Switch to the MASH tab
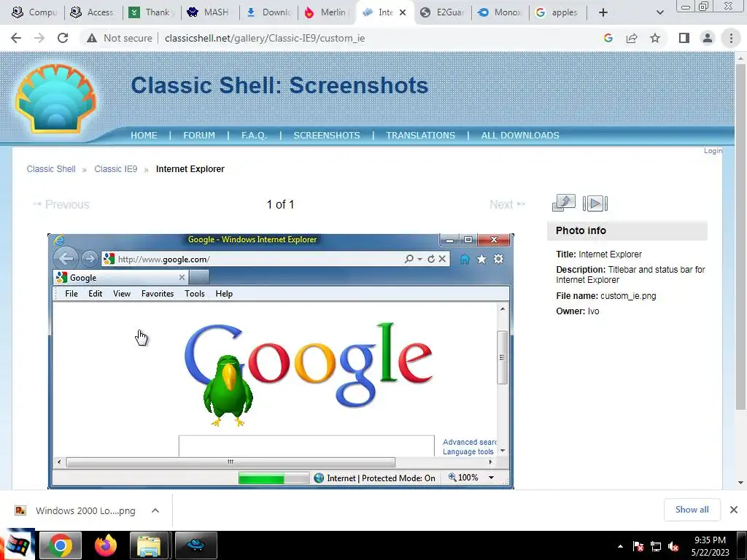This screenshot has width=747, height=560. 209,12
